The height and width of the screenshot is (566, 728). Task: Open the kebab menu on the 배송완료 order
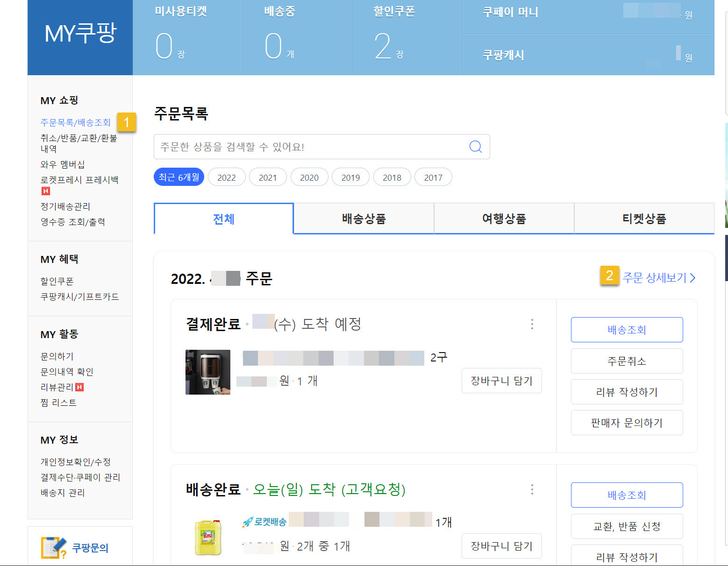[532, 489]
